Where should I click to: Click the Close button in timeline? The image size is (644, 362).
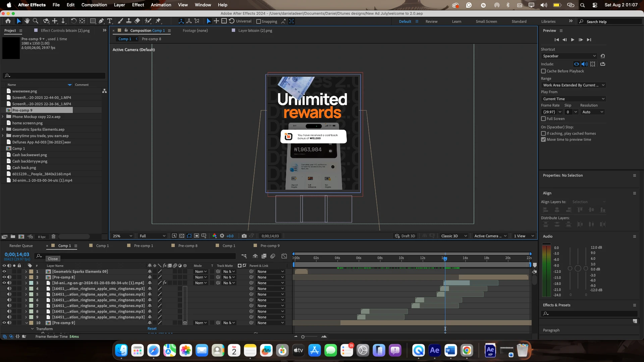[53, 259]
